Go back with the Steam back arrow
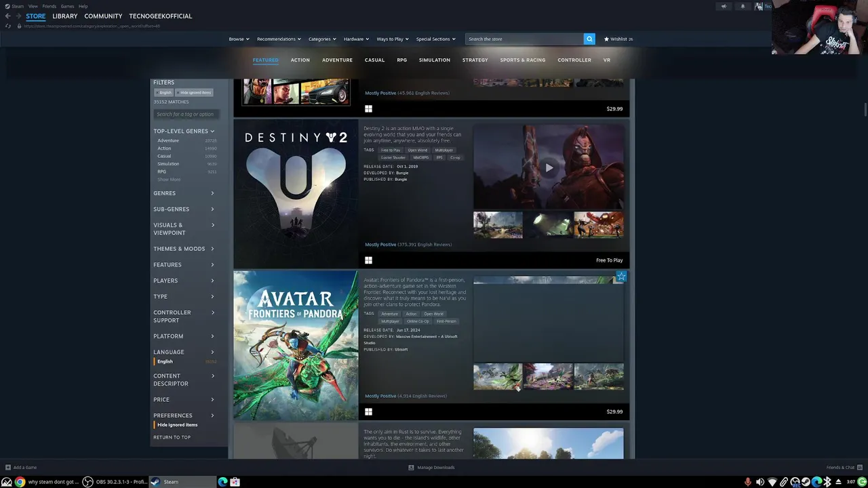Image resolution: width=868 pixels, height=488 pixels. (7, 16)
